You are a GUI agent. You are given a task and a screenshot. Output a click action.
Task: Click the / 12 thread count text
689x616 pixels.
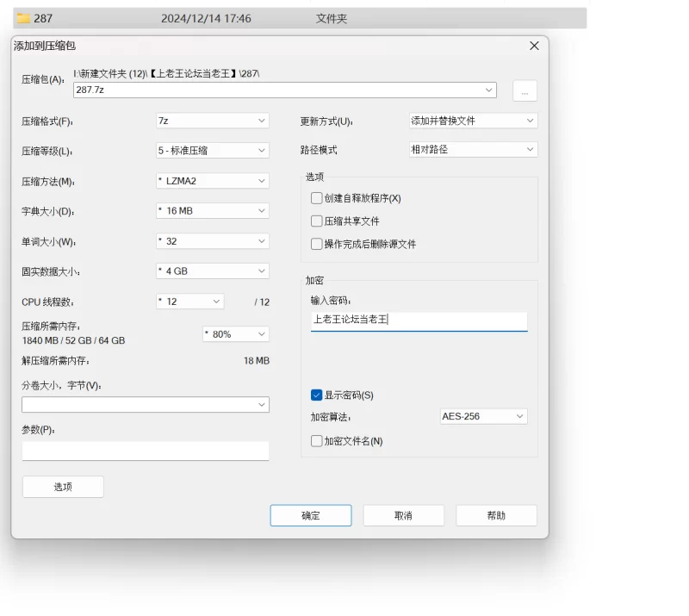(x=262, y=302)
